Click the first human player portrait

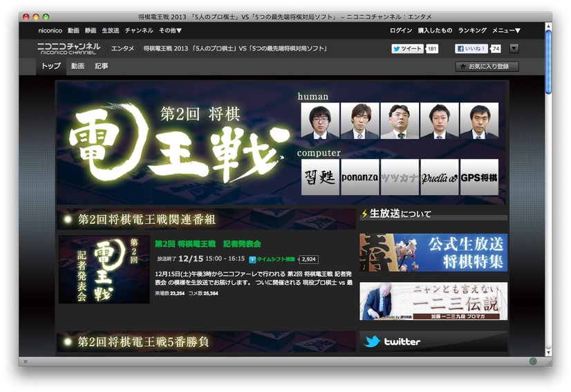point(320,120)
